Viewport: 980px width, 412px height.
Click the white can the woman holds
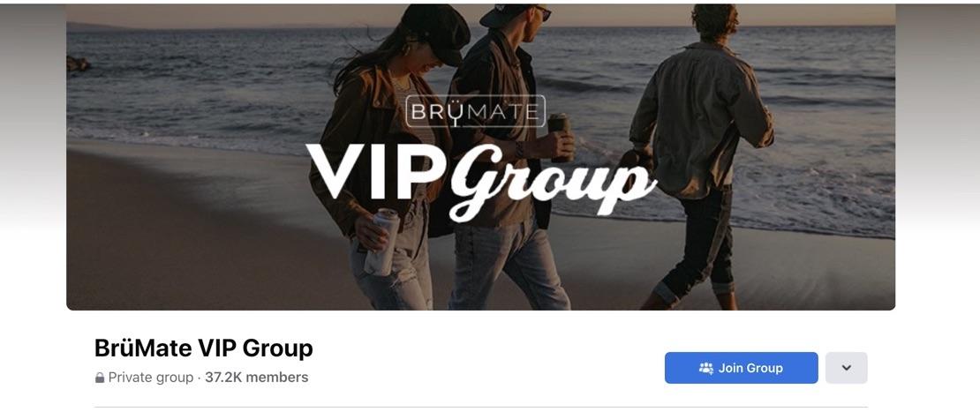[382, 243]
